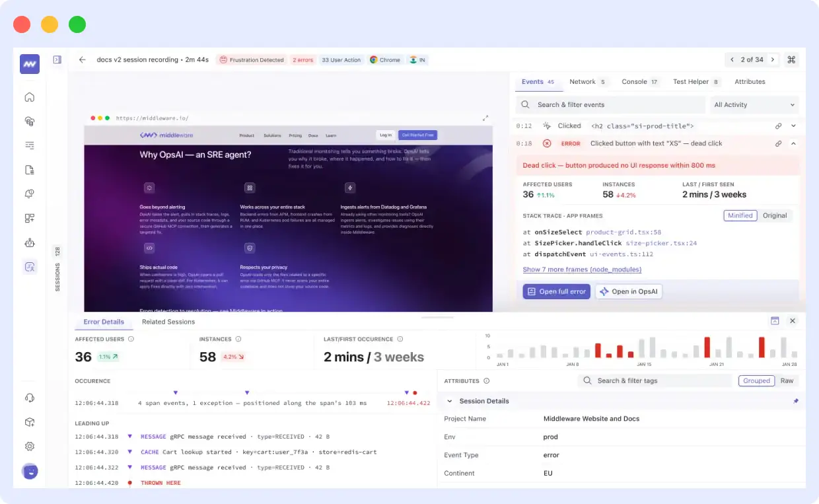Viewport: 819px width, 504px height.
Task: Copy link for the 0:12 Clicked event
Action: tap(779, 126)
